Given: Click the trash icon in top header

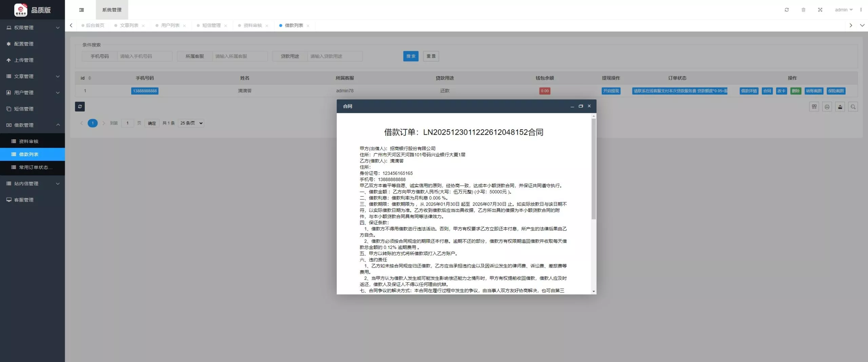Looking at the screenshot, I should tap(803, 10).
